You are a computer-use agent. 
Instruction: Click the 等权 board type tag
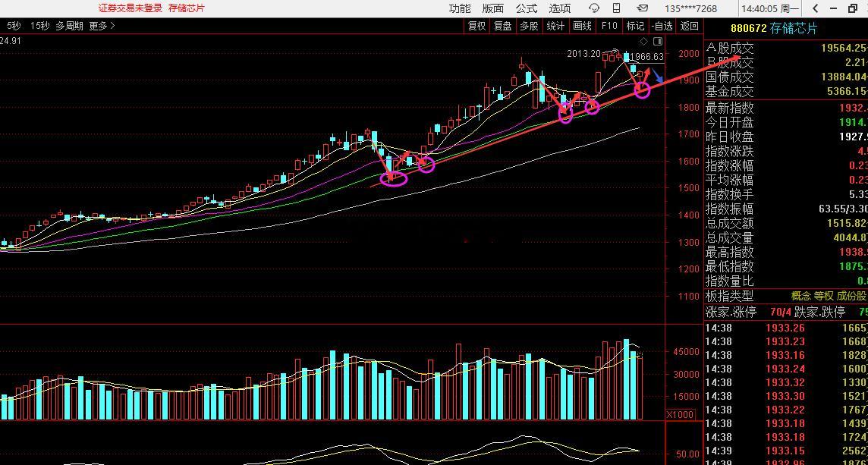tap(824, 296)
